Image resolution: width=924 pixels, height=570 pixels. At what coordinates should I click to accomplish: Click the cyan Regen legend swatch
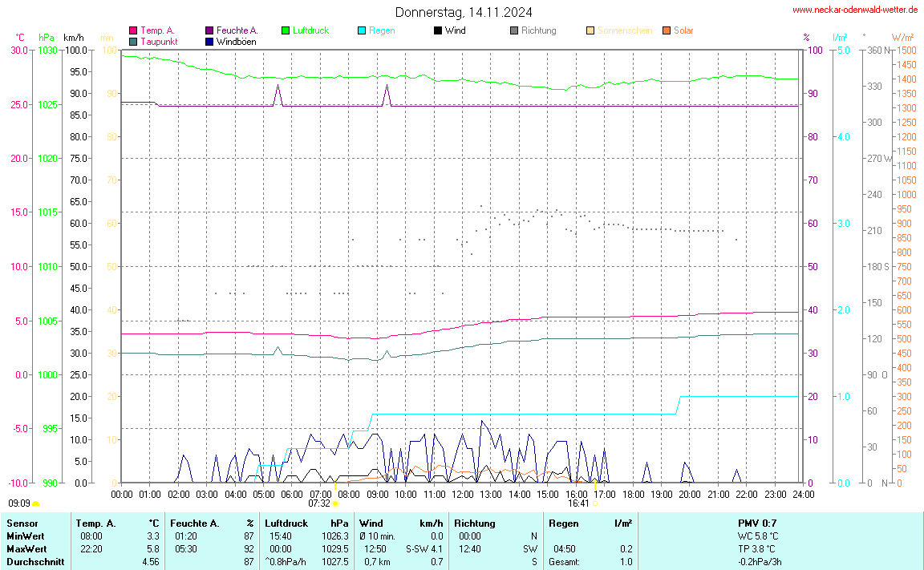coord(362,30)
